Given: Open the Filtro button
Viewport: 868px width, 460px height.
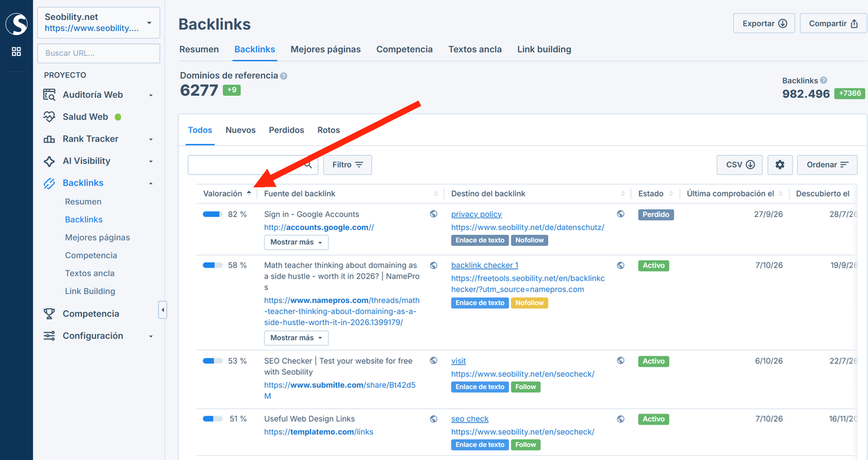Looking at the screenshot, I should click(x=348, y=165).
